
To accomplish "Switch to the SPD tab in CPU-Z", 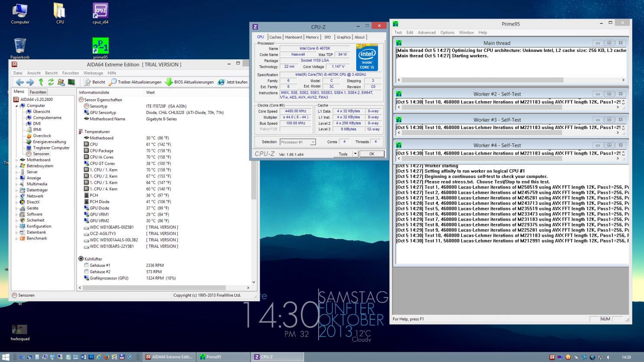I will tap(327, 37).
